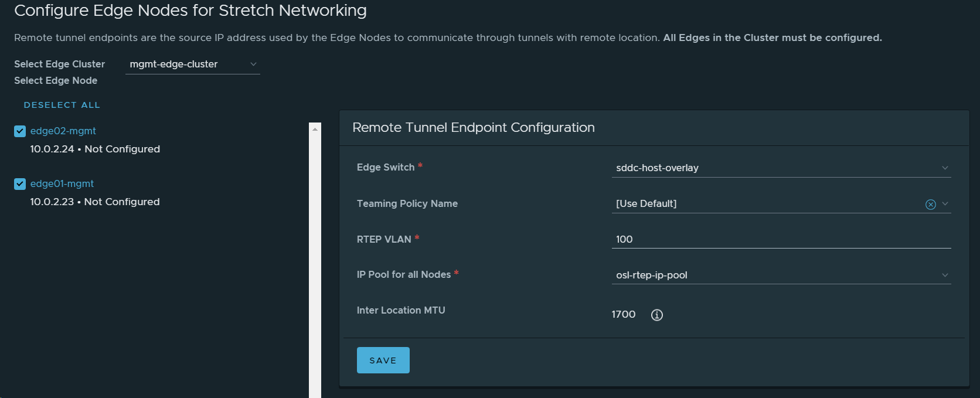Click the edge node list scroll-up arrow
The image size is (980, 398).
315,129
